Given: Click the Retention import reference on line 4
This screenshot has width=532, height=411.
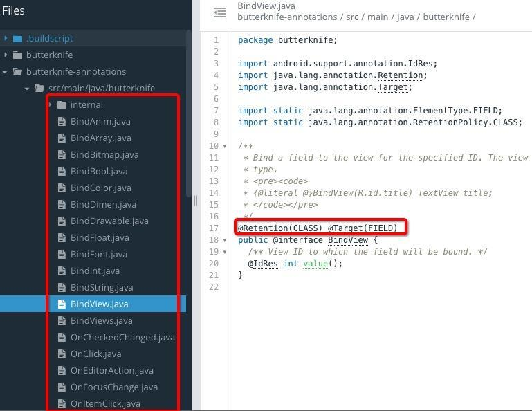Looking at the screenshot, I should point(400,75).
